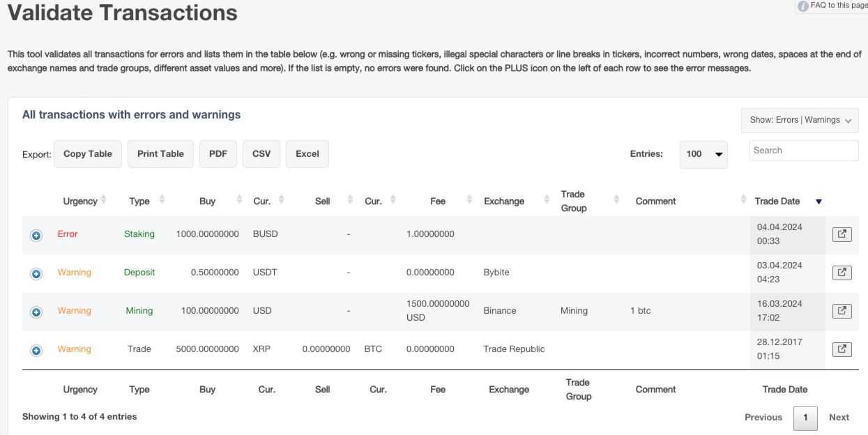Open the Bybite deposit transaction externally
Viewport: 868px width, 435px height.
(842, 272)
